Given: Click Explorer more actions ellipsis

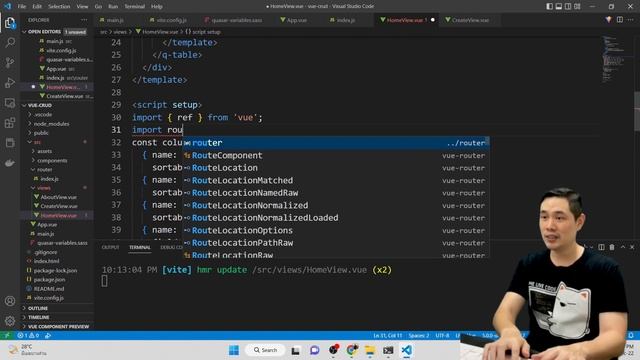Looking at the screenshot, I should pyautogui.click(x=84, y=20).
